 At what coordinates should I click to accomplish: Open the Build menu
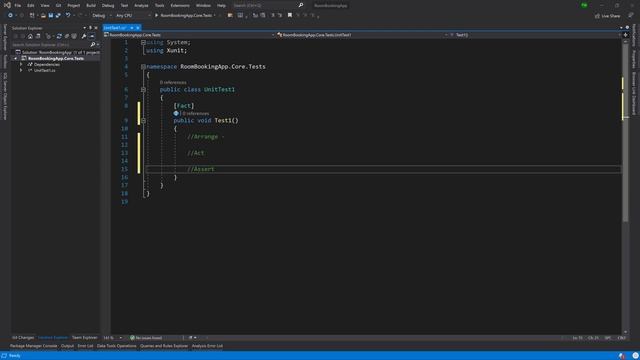tap(91, 5)
